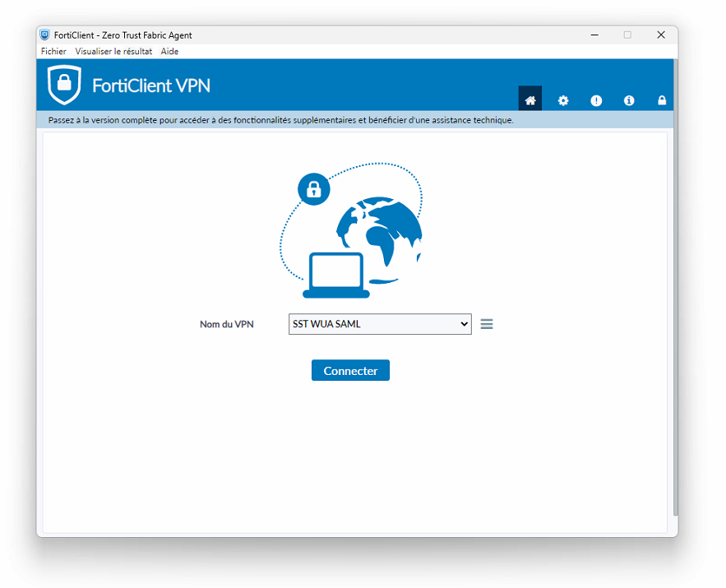Open the Home tab icon
The width and height of the screenshot is (726, 588).
pyautogui.click(x=530, y=99)
